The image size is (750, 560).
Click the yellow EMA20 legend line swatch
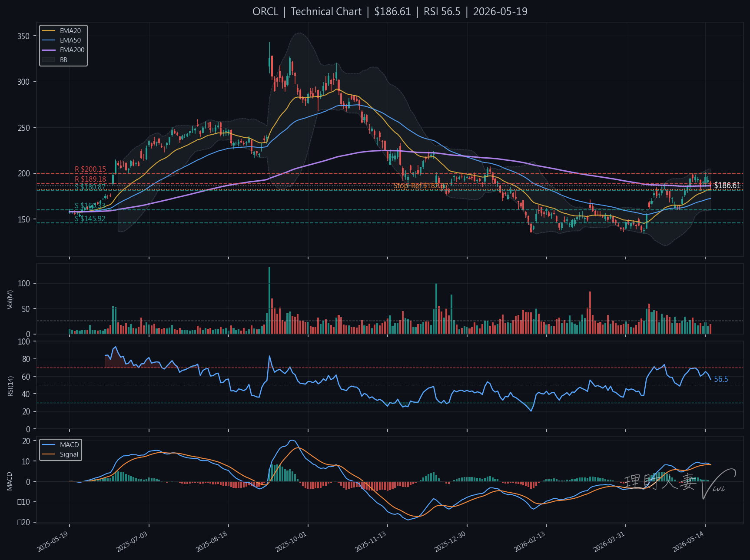pyautogui.click(x=49, y=31)
